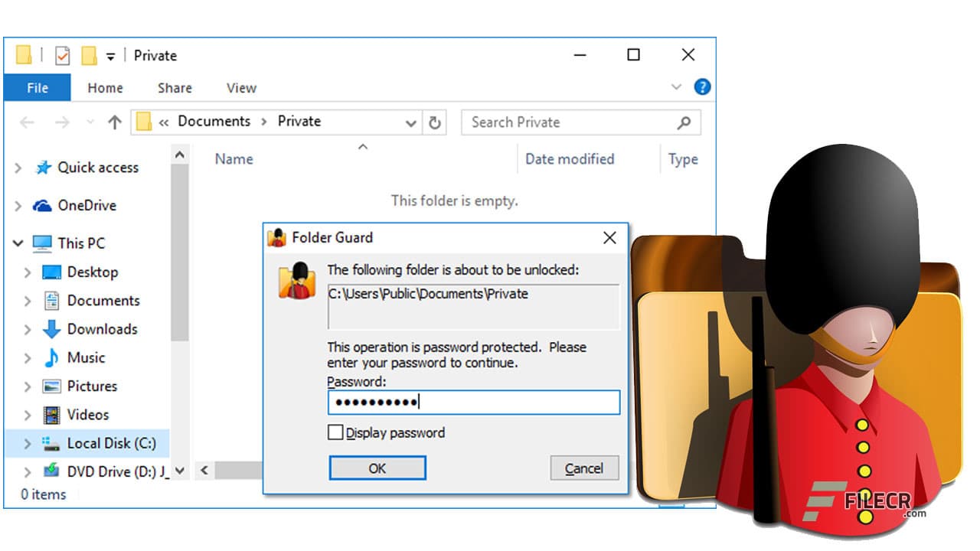Open the Folder Guard dialog icon menu
980x551 pixels.
pos(276,238)
